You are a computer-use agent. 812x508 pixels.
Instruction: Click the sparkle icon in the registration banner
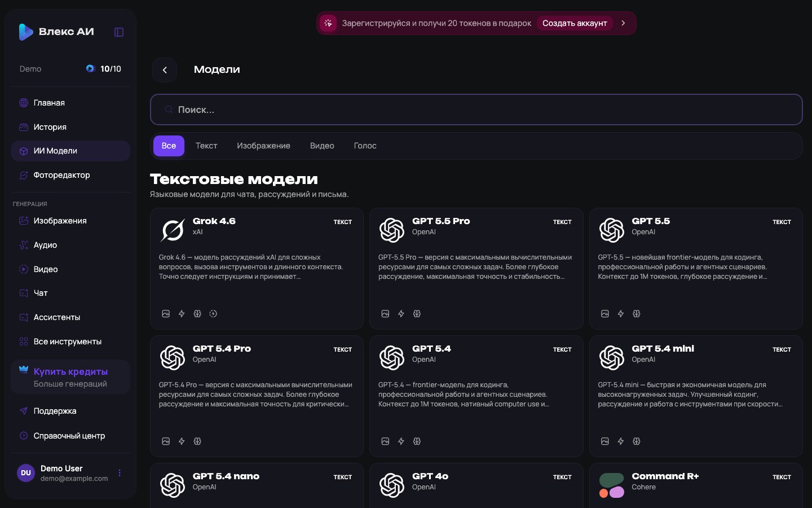tap(328, 23)
